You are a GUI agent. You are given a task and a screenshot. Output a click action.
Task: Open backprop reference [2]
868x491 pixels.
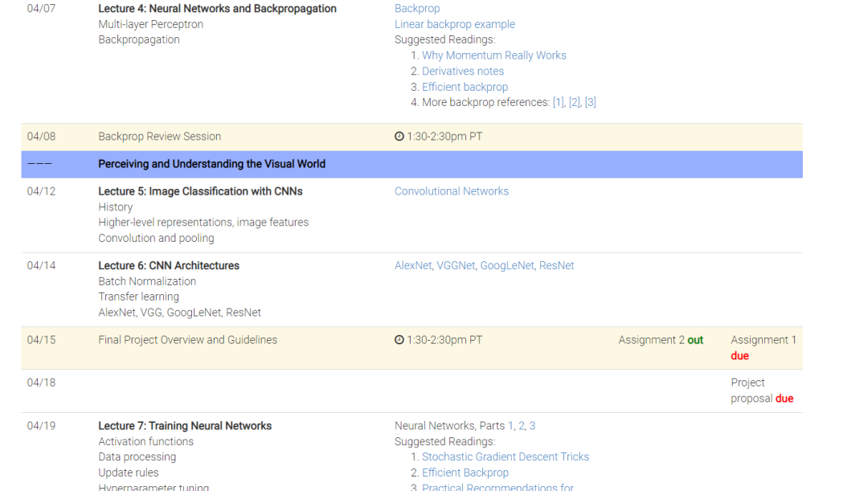click(x=575, y=102)
